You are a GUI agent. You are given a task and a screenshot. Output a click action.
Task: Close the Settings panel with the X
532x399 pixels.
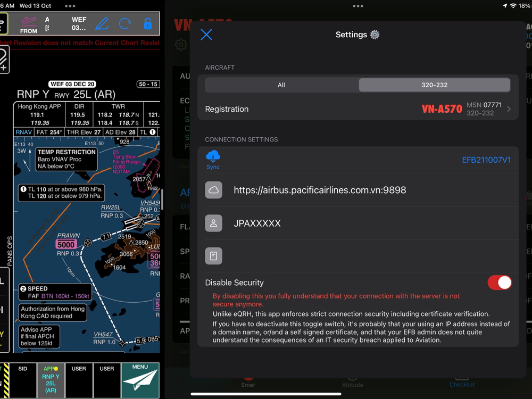click(206, 35)
